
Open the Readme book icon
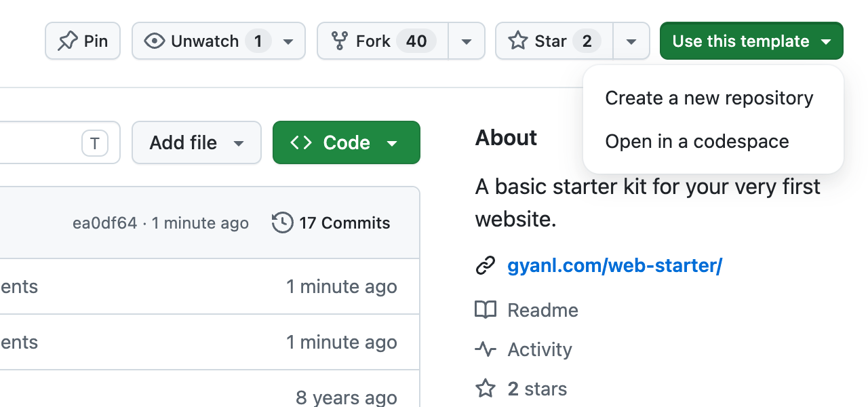[486, 310]
